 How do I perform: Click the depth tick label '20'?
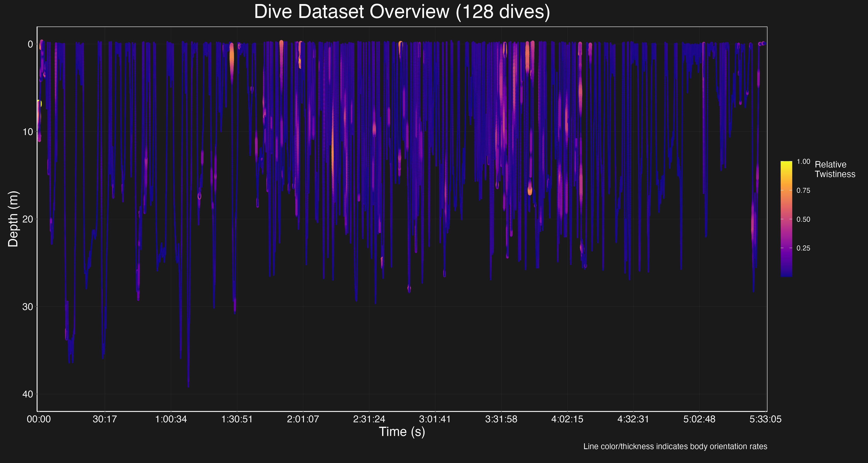tap(28, 219)
